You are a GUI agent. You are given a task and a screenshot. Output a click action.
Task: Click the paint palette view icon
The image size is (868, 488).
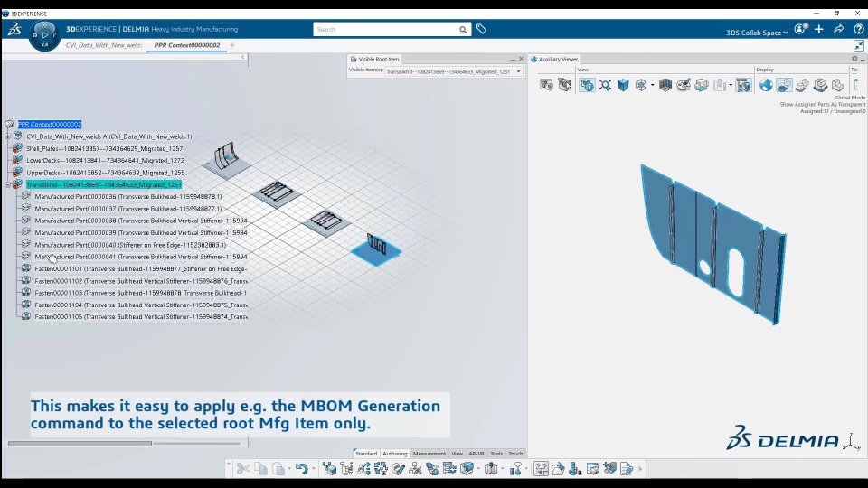[x=684, y=85]
